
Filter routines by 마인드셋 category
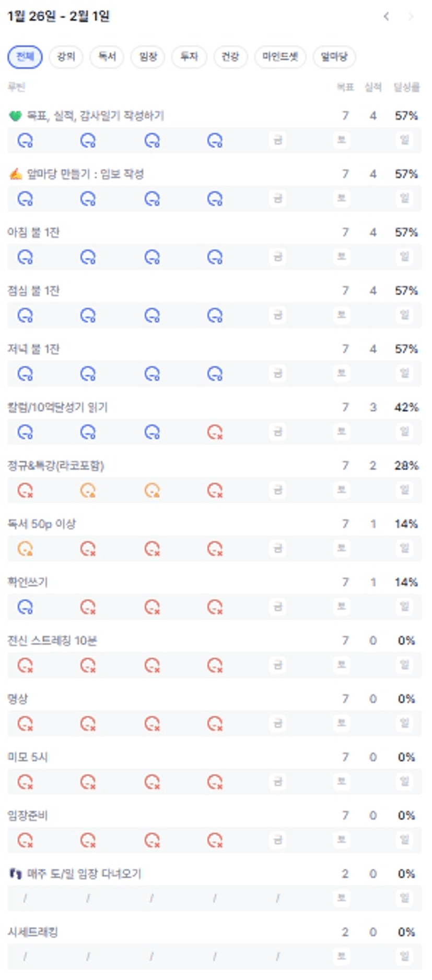tap(280, 57)
